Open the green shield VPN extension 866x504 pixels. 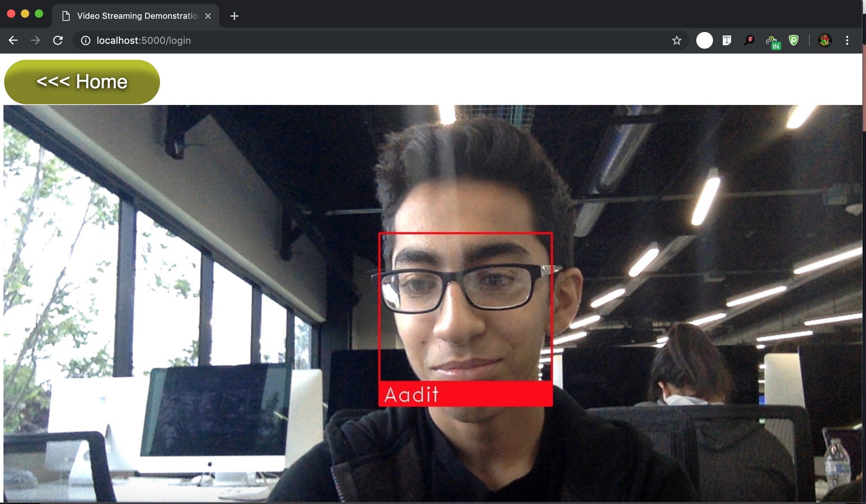tap(794, 40)
